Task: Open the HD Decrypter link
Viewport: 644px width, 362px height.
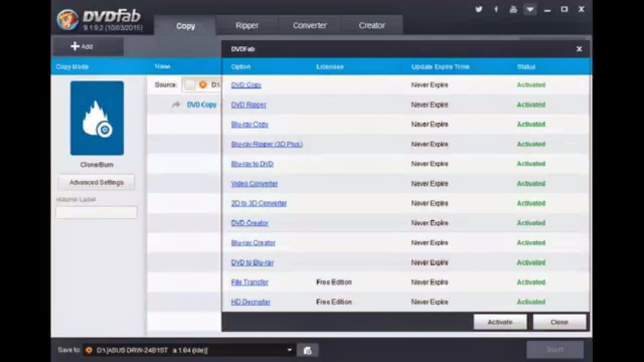Action: click(x=251, y=302)
